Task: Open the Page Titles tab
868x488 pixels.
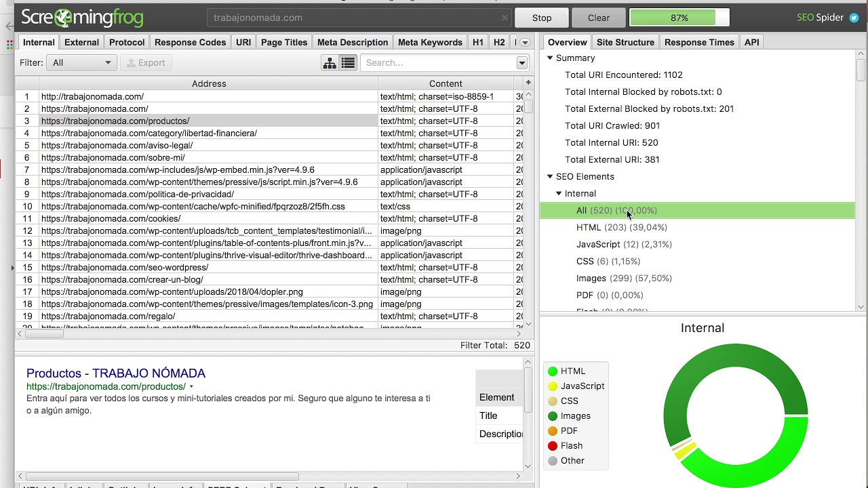Action: pyautogui.click(x=284, y=42)
